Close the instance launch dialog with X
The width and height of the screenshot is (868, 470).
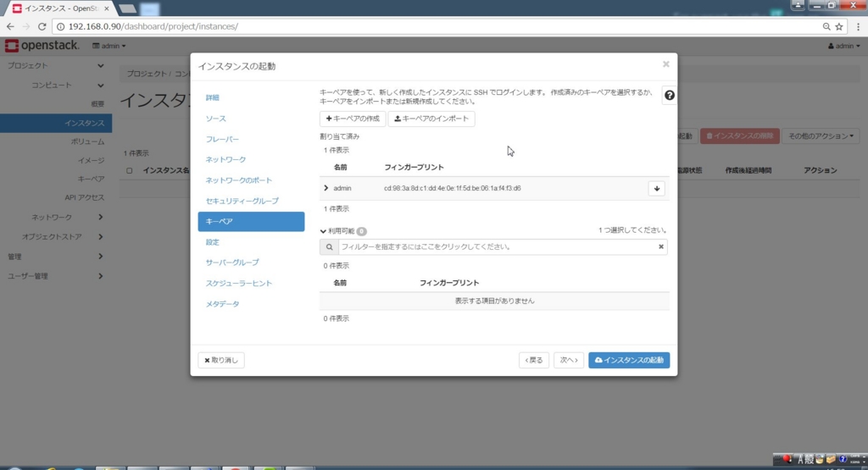click(666, 64)
